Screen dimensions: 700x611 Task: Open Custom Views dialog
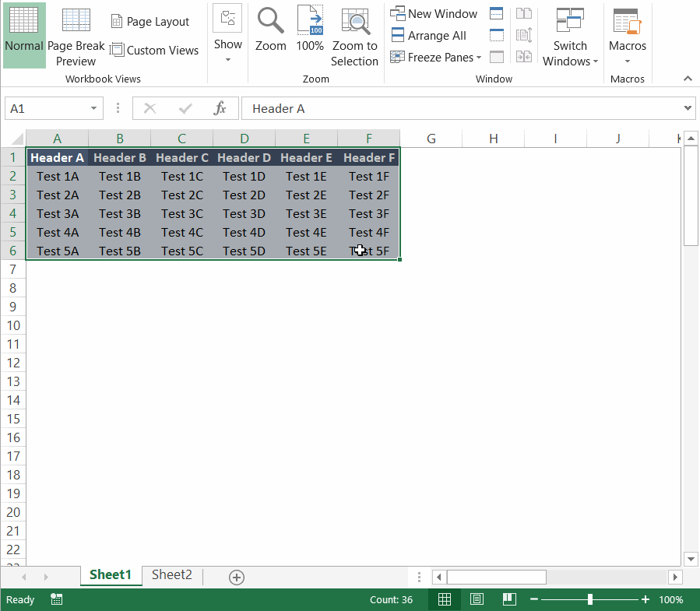[x=154, y=50]
